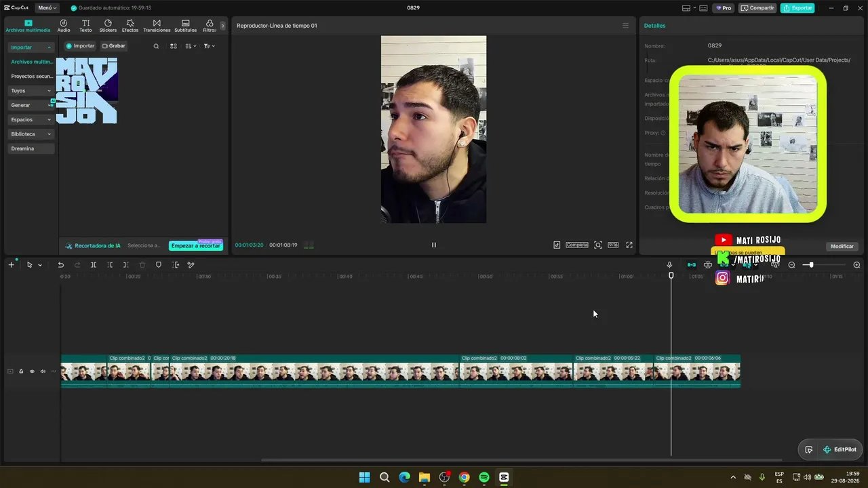
Task: Redo the last undone edit
Action: point(77,265)
